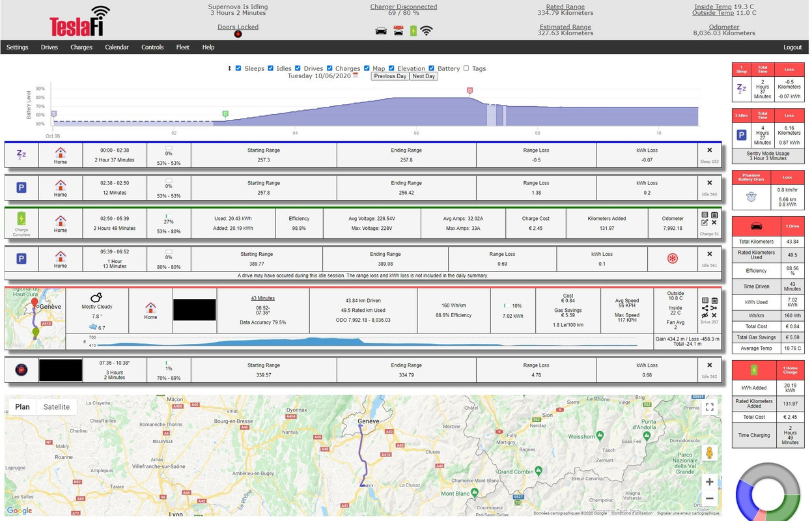Click the share icon for Drive 397
812x521 pixels.
(705, 308)
